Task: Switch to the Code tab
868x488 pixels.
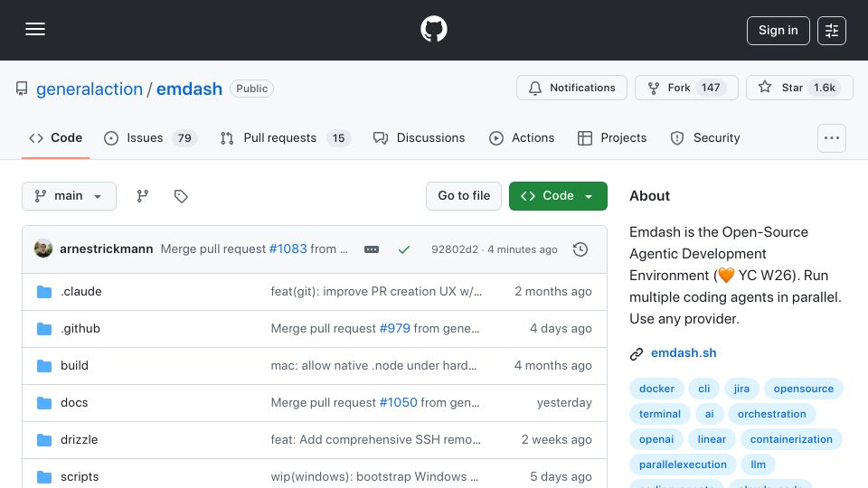Action: point(55,137)
